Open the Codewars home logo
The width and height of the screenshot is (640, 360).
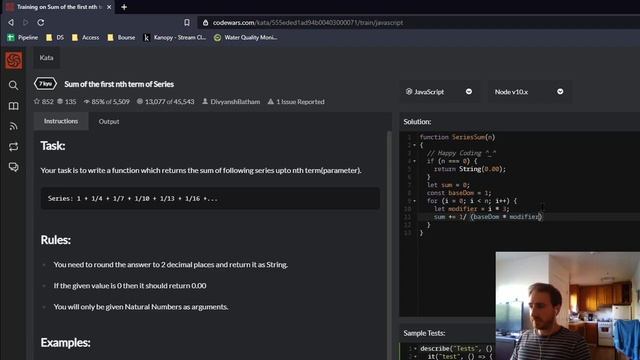click(14, 60)
